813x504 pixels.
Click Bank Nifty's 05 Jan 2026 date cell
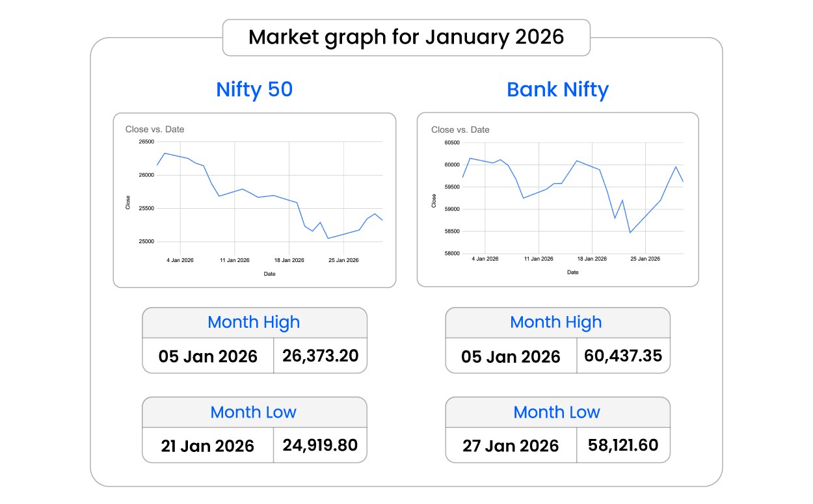click(x=511, y=356)
